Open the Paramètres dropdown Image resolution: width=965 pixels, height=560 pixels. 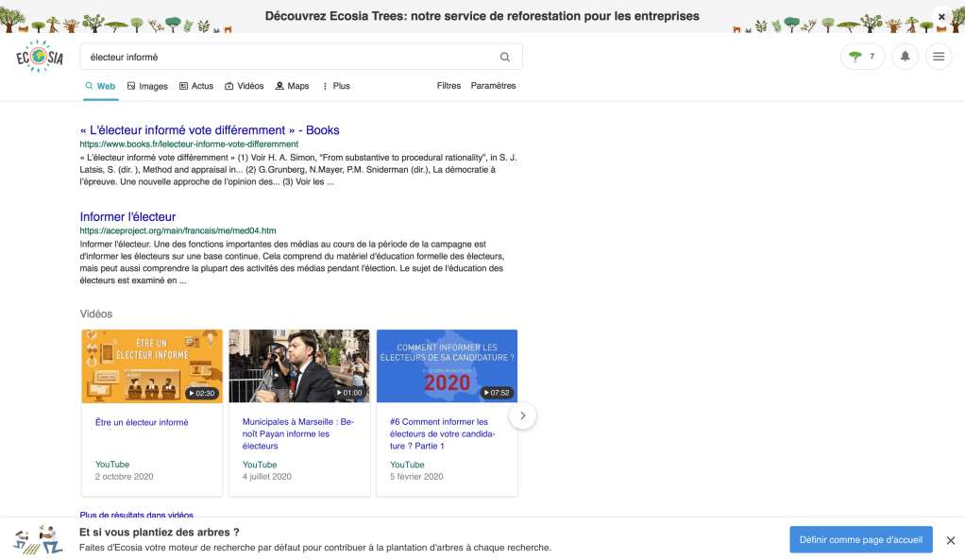pyautogui.click(x=493, y=86)
